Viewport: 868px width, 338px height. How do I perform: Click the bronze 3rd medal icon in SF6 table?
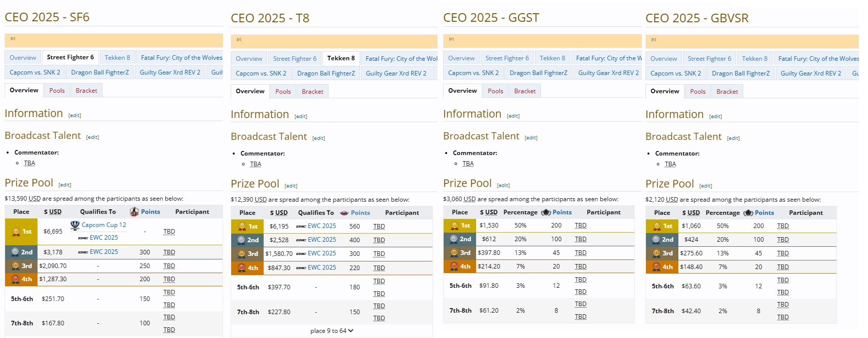click(15, 266)
